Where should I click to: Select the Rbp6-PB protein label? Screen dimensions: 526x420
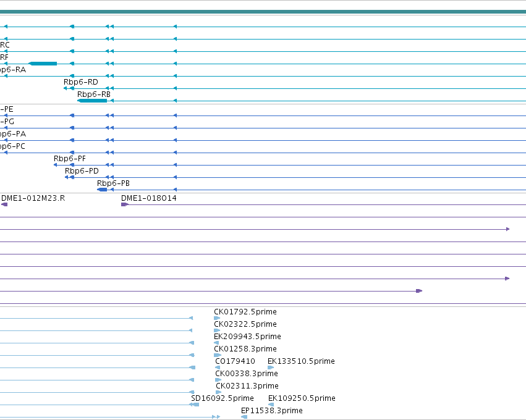click(113, 183)
